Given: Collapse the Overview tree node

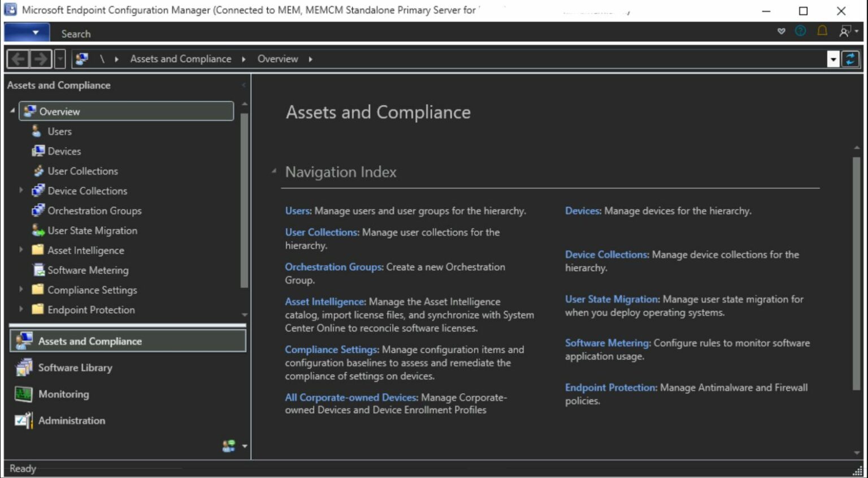Looking at the screenshot, I should pyautogui.click(x=12, y=111).
